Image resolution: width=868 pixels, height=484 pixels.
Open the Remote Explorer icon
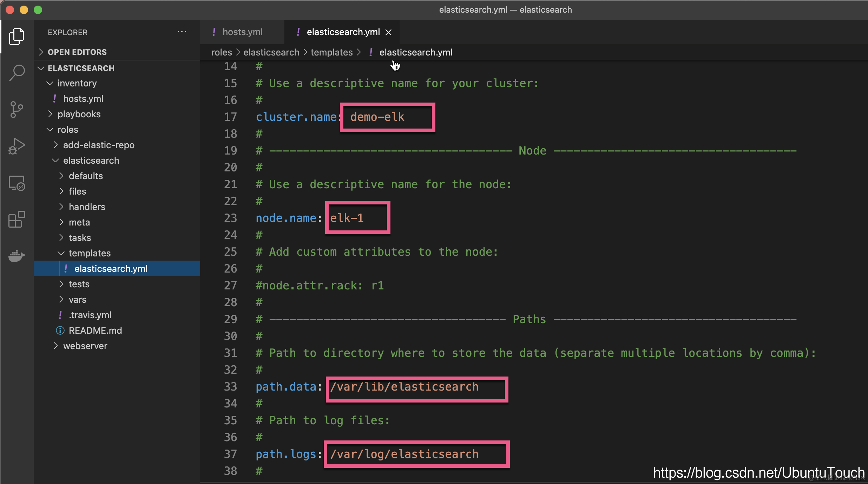point(17,183)
